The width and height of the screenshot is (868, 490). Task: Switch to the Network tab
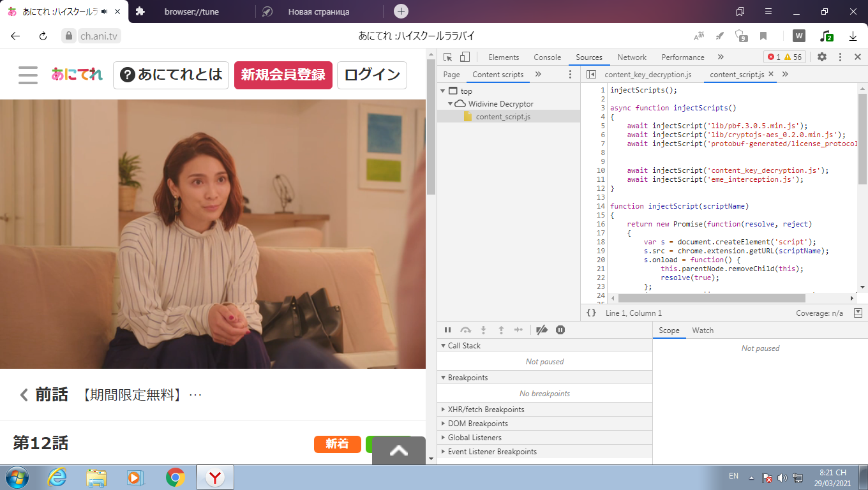(632, 57)
